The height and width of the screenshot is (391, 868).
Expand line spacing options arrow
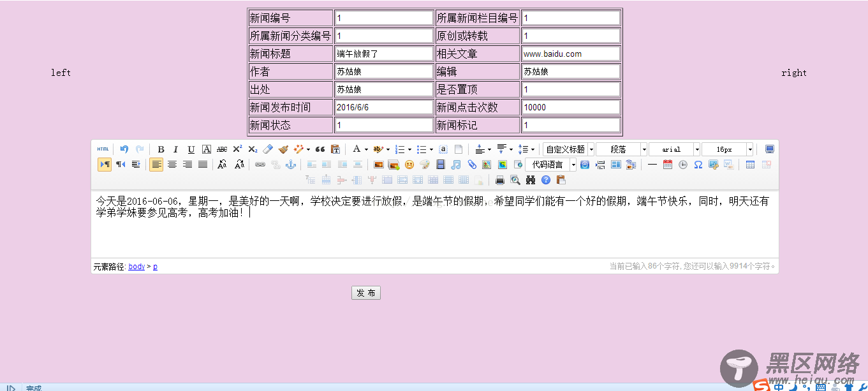(533, 150)
